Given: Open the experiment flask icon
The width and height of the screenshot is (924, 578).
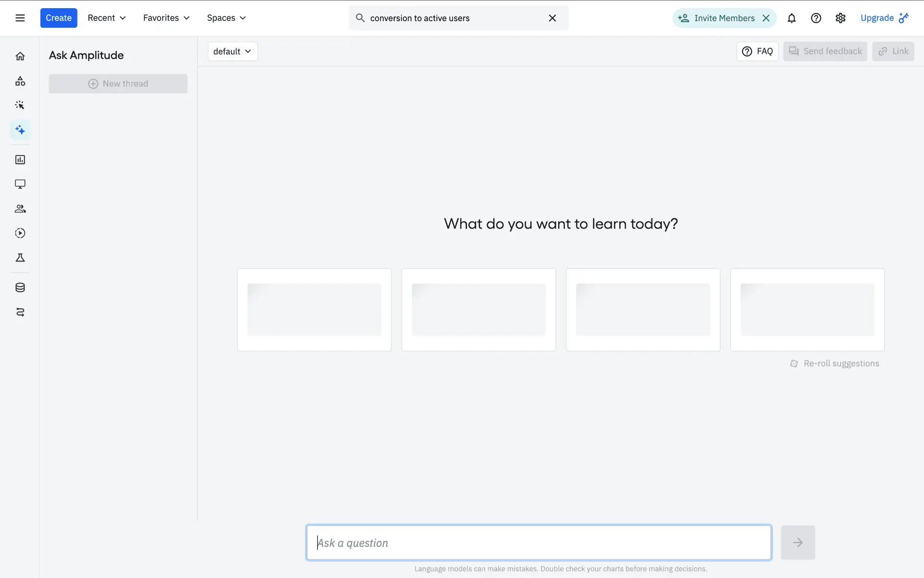Looking at the screenshot, I should click(20, 258).
